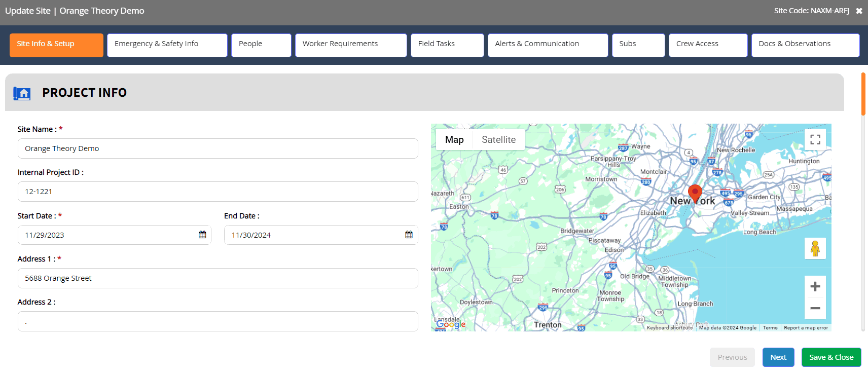868x375 pixels.
Task: Click the Huntington map label
Action: [x=804, y=161]
